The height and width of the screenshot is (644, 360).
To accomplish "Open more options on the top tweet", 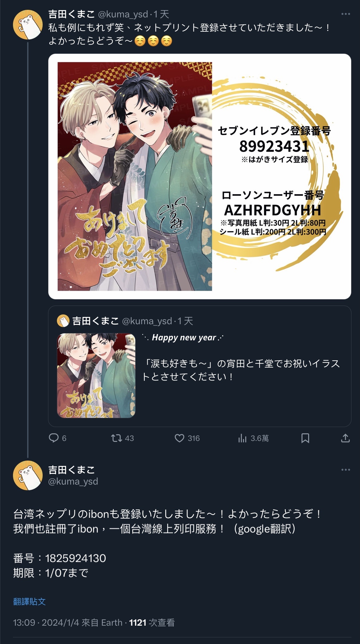I will pyautogui.click(x=345, y=14).
